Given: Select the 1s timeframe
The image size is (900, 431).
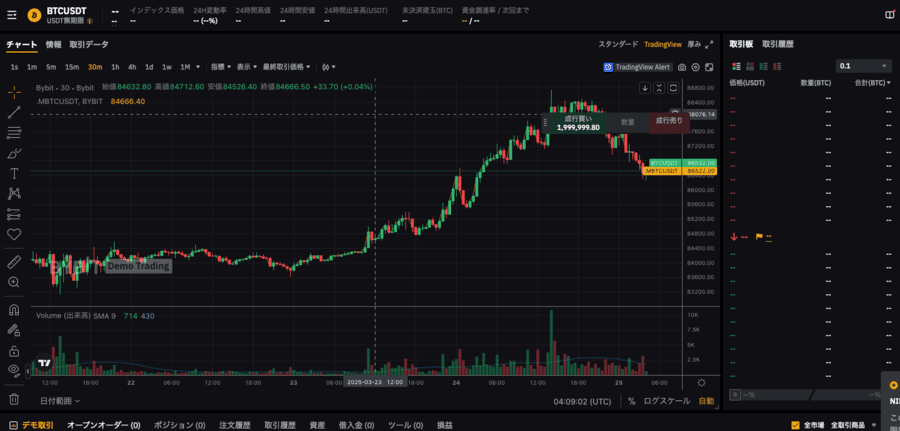Looking at the screenshot, I should pos(14,67).
